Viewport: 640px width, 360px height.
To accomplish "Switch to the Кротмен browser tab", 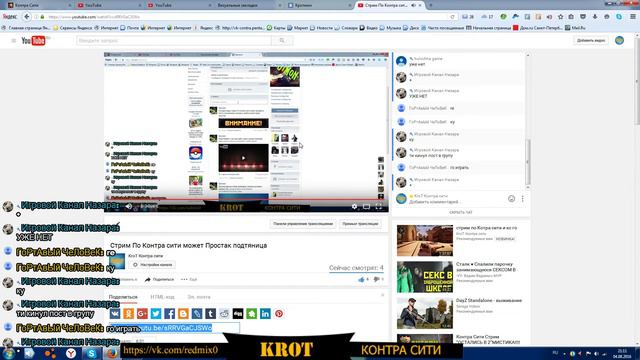I will tap(318, 5).
